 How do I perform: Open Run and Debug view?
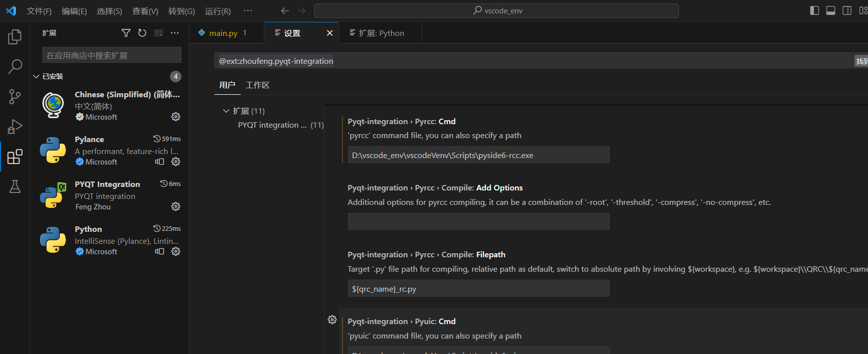tap(15, 127)
